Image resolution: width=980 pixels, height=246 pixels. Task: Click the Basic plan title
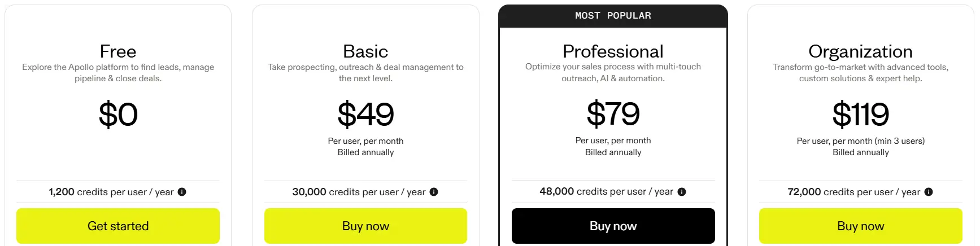click(365, 51)
